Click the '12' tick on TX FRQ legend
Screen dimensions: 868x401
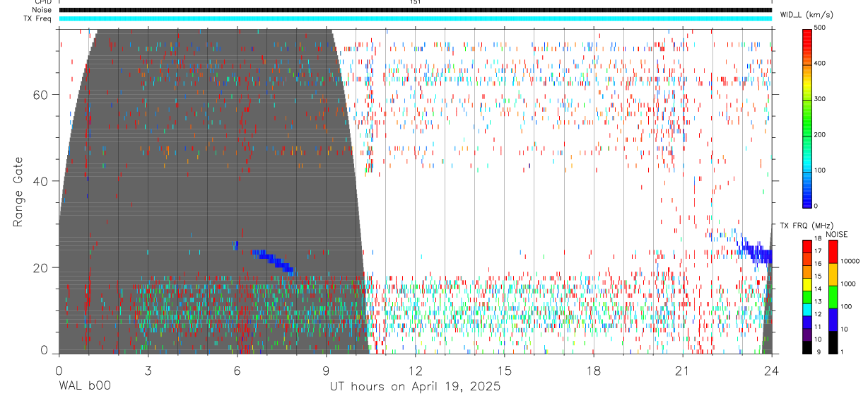click(x=818, y=314)
